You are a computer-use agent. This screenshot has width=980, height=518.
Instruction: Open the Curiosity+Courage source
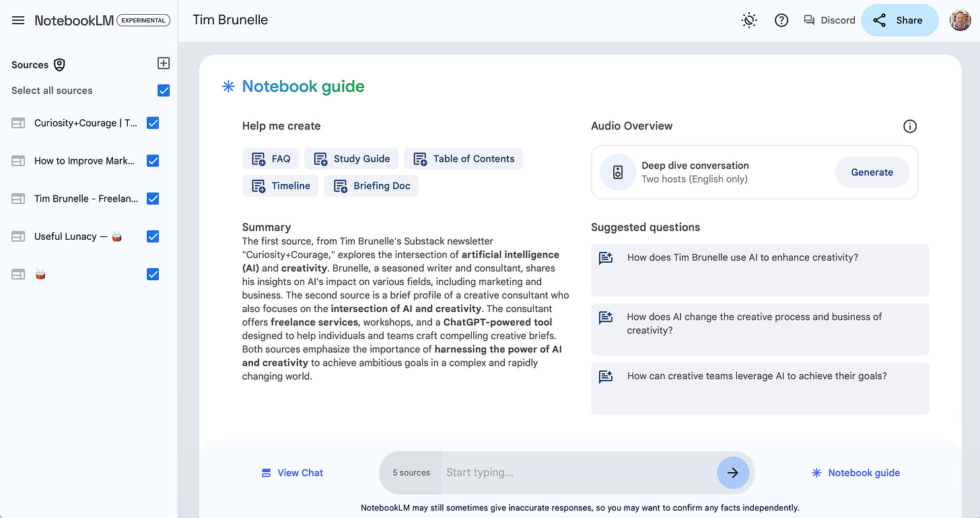click(x=85, y=123)
